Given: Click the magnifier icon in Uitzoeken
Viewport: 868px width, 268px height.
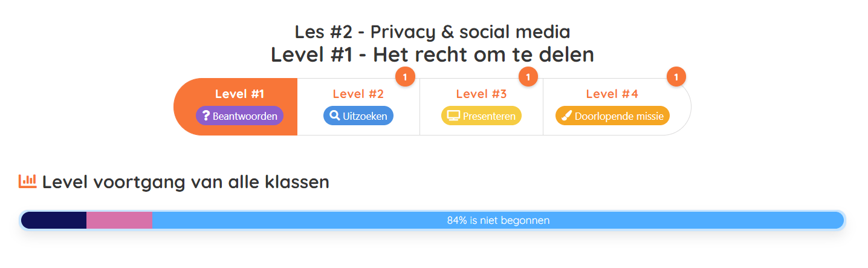Looking at the screenshot, I should (x=334, y=116).
